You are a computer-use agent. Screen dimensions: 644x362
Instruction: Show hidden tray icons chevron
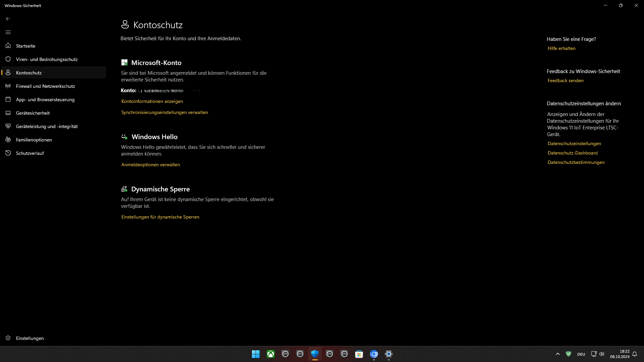(x=557, y=354)
